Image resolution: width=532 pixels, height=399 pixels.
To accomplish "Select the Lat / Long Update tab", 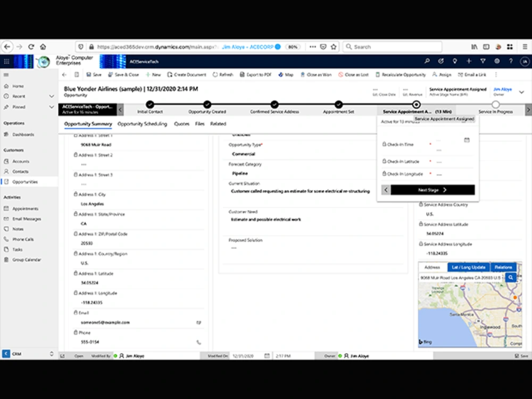I will pos(469,267).
